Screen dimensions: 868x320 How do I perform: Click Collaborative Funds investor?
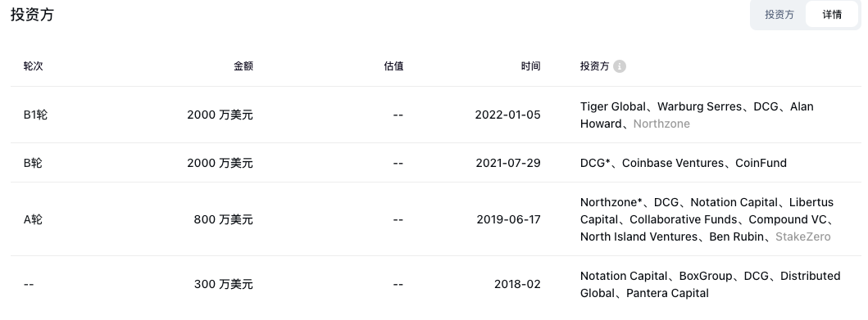coord(683,219)
